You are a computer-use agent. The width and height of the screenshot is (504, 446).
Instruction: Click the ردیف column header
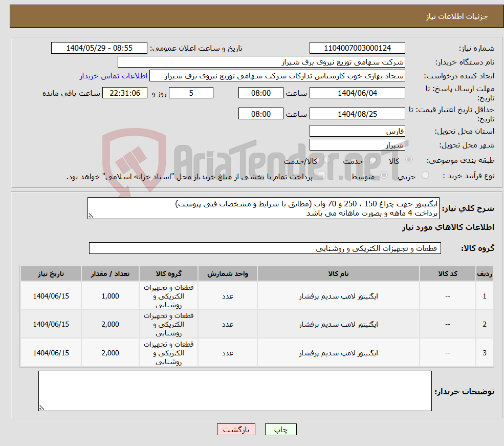click(x=485, y=273)
